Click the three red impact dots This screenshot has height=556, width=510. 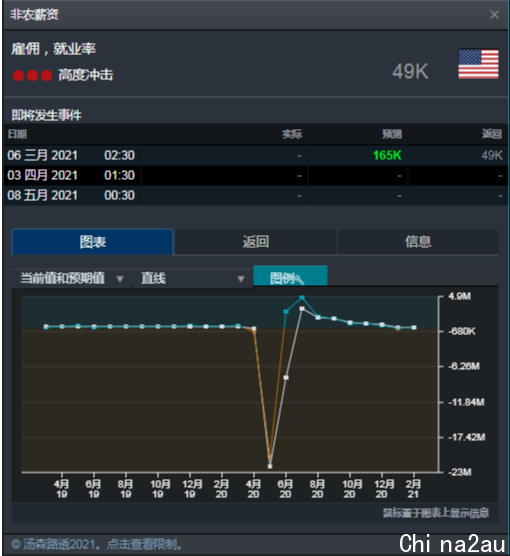[32, 76]
